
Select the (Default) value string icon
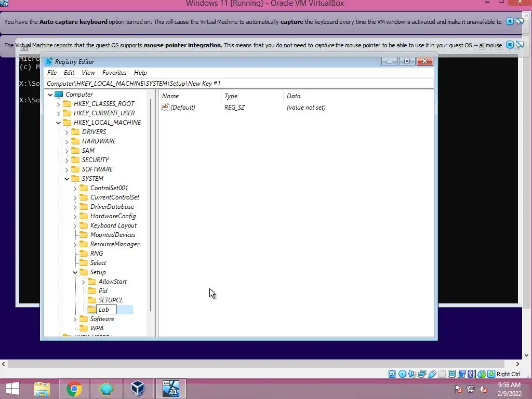[165, 107]
